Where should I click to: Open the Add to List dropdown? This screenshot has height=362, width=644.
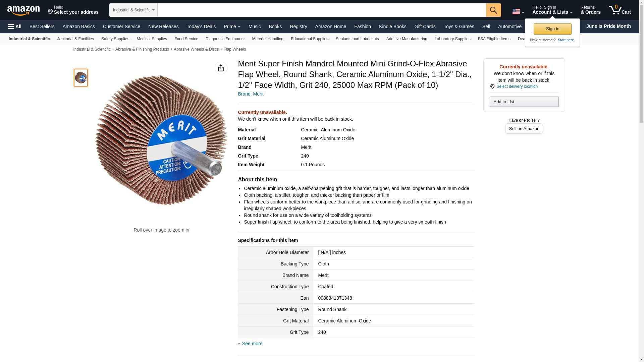click(x=524, y=102)
